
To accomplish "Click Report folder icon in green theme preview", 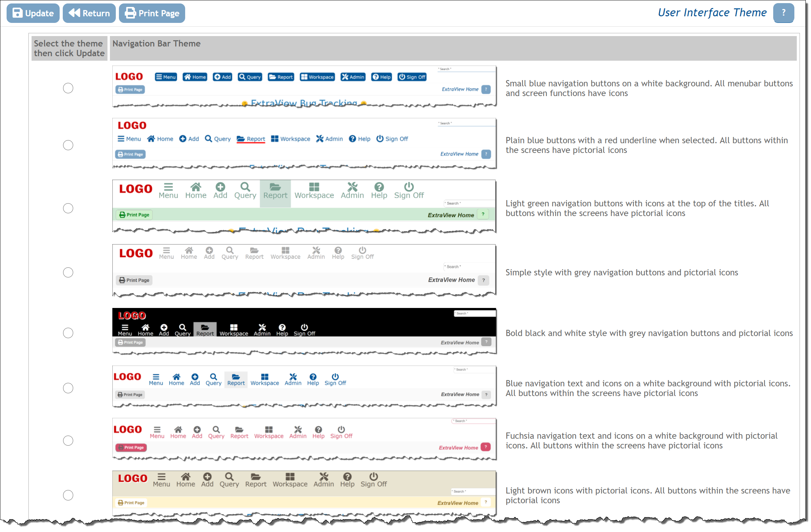I will click(275, 187).
